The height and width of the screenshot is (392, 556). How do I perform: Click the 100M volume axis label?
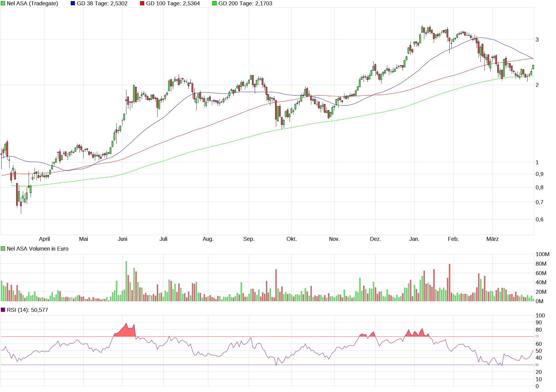[542, 254]
